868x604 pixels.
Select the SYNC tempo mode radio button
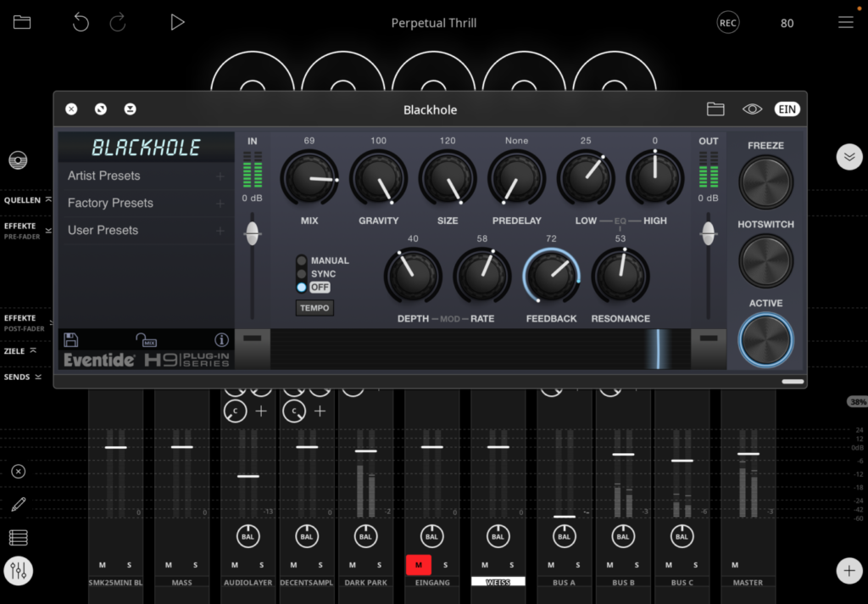302,274
